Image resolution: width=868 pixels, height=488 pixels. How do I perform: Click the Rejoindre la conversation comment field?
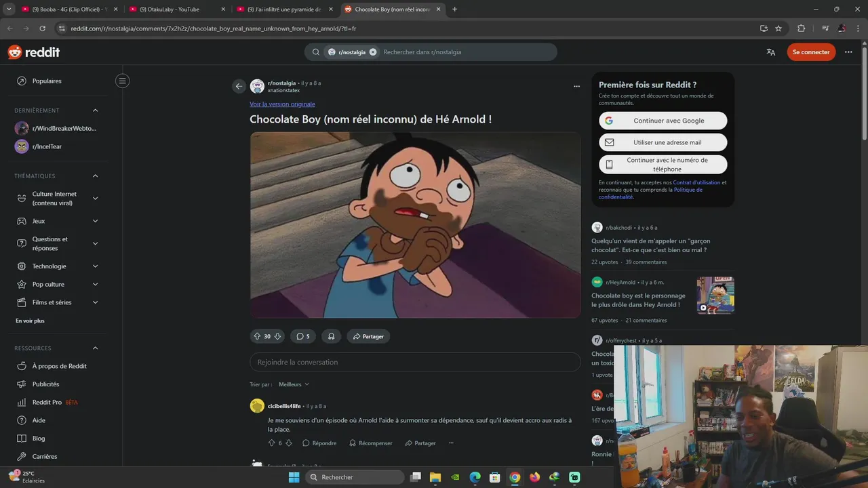(x=415, y=362)
